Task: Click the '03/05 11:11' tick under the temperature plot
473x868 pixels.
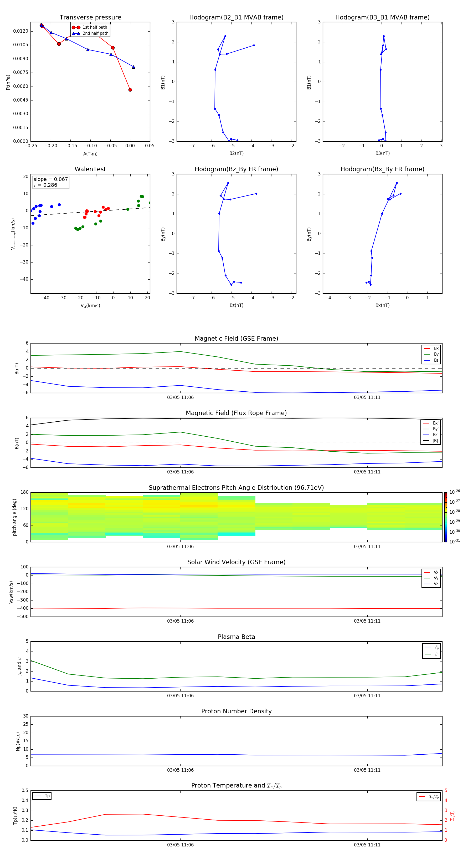Action: pos(367,845)
